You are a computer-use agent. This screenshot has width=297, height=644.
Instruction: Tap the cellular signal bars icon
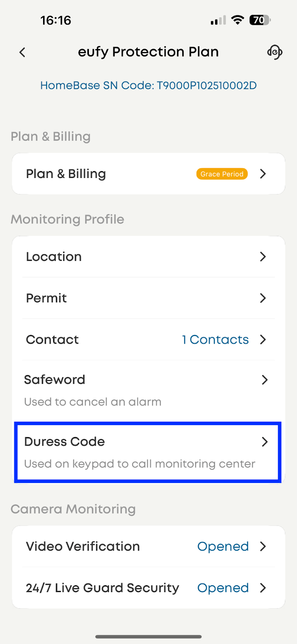218,21
